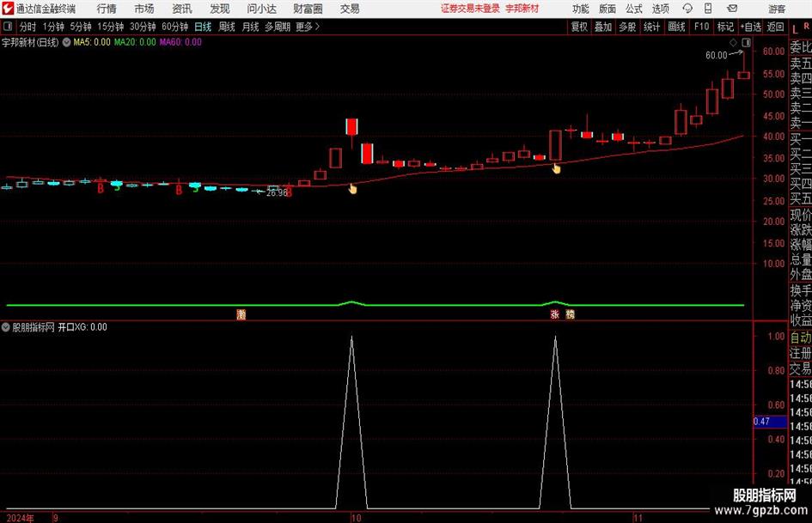Toggle the left side panel icon
The image size is (812, 523).
8,27
